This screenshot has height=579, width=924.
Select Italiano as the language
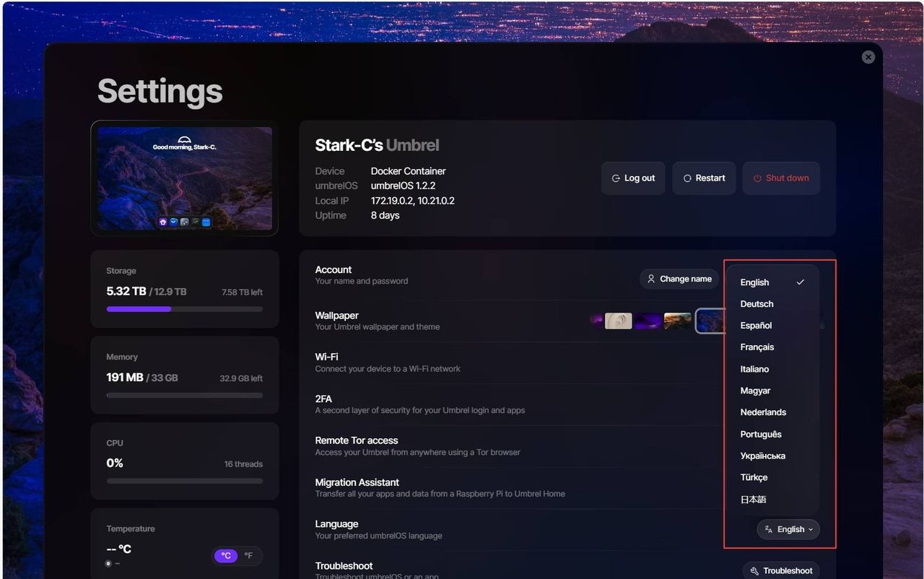(772, 369)
